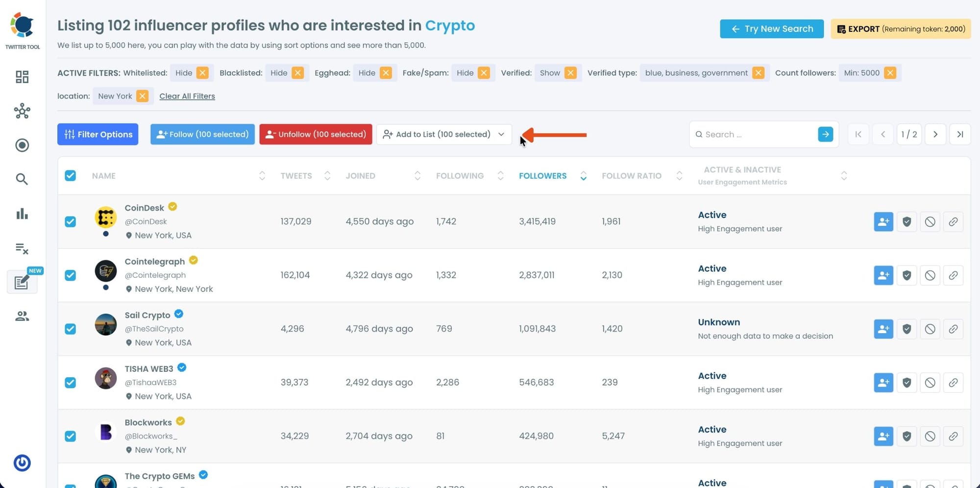Click the network graph sidebar icon
Image resolution: width=980 pixels, height=488 pixels.
[22, 111]
